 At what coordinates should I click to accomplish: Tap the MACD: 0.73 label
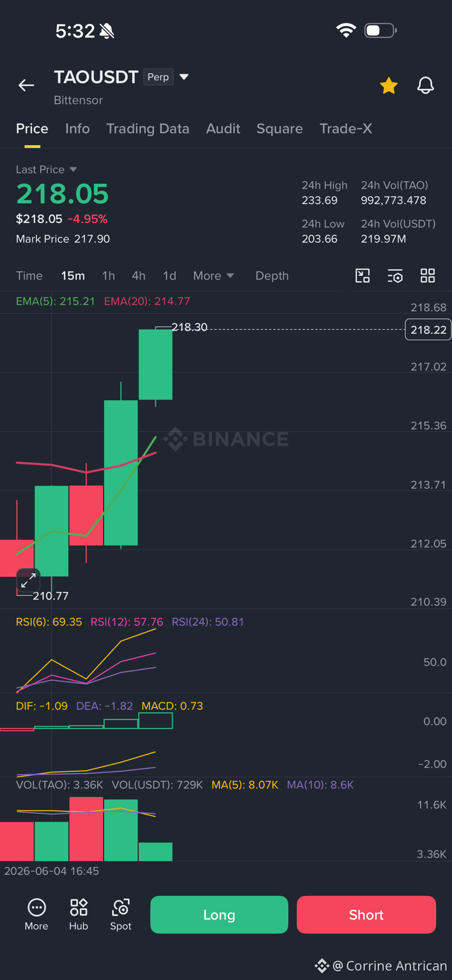click(x=173, y=706)
